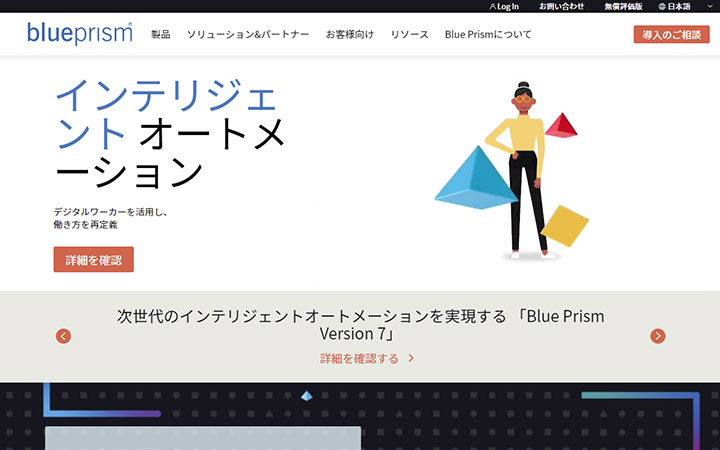The width and height of the screenshot is (720, 450).
Task: Open the 無償評価版 link
Action: click(623, 6)
